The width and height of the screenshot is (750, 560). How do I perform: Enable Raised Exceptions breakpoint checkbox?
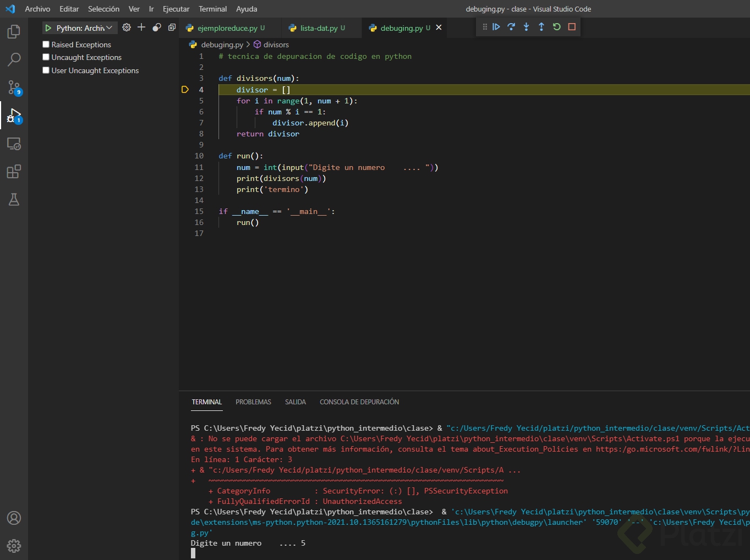(x=46, y=45)
